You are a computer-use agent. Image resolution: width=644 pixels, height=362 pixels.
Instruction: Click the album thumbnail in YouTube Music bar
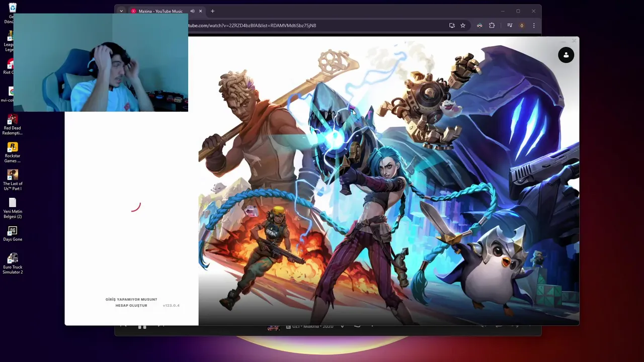(273, 327)
